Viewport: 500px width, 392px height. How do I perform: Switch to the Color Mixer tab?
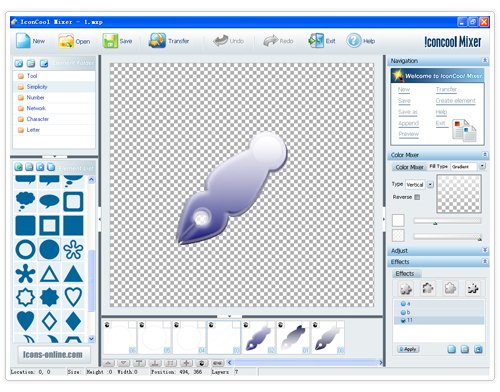point(409,167)
